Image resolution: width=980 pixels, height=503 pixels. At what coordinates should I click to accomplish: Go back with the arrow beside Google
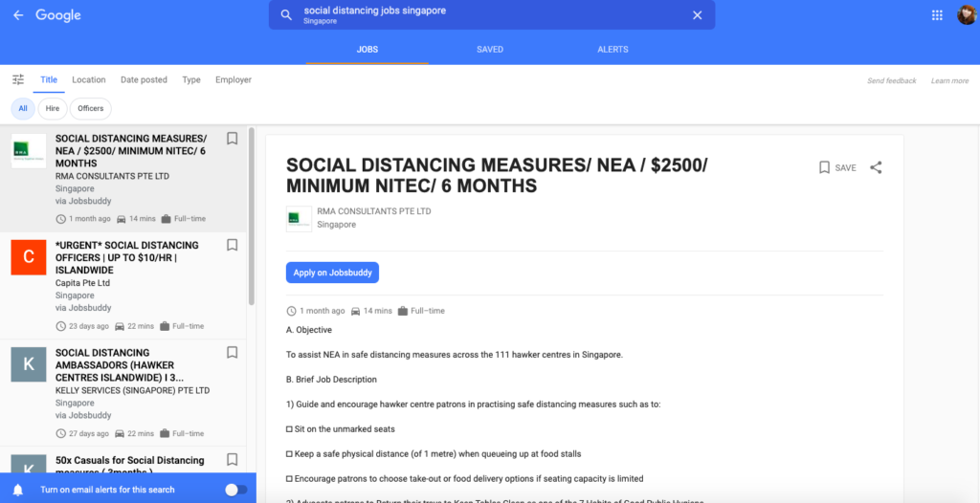18,15
